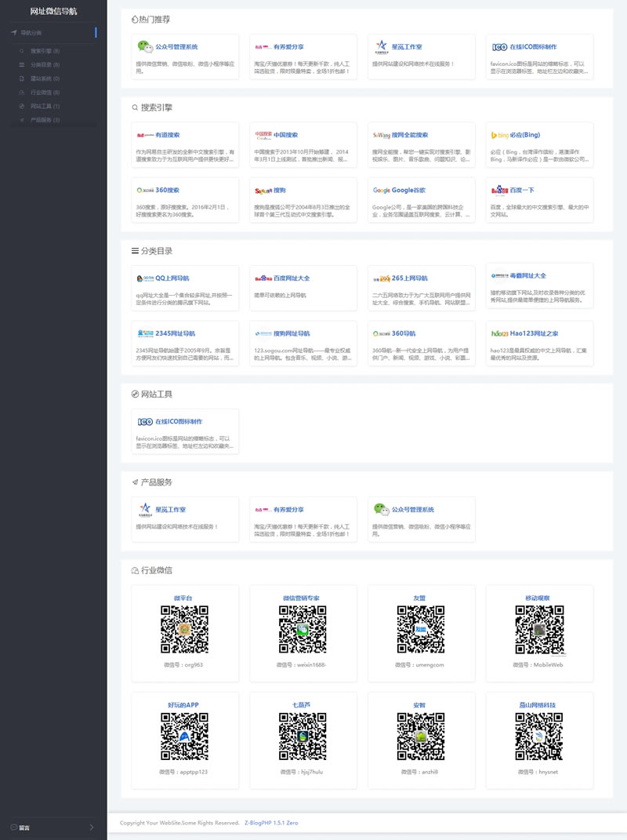
Task: Open 在线ICO图标制作 under 网站工具
Action: [179, 422]
